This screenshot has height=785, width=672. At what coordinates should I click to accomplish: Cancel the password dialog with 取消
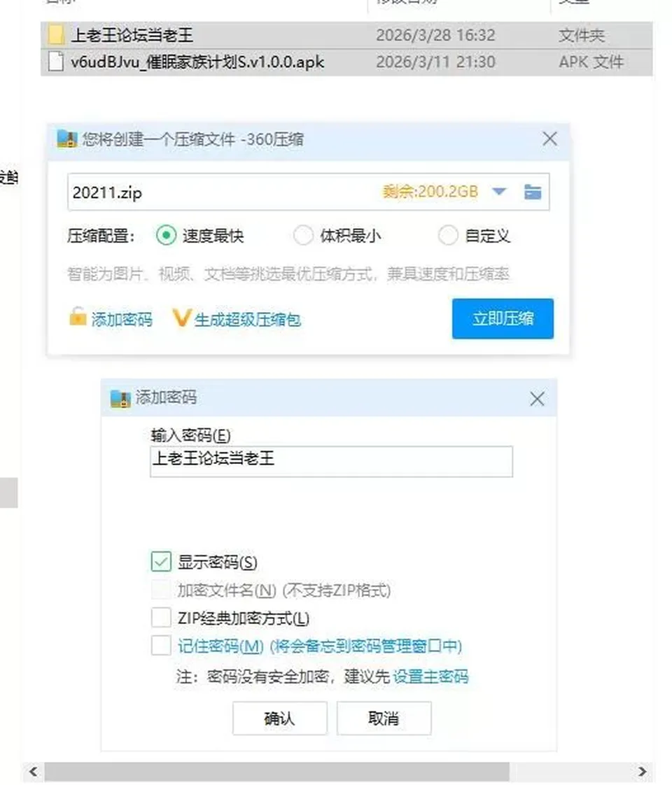point(384,719)
